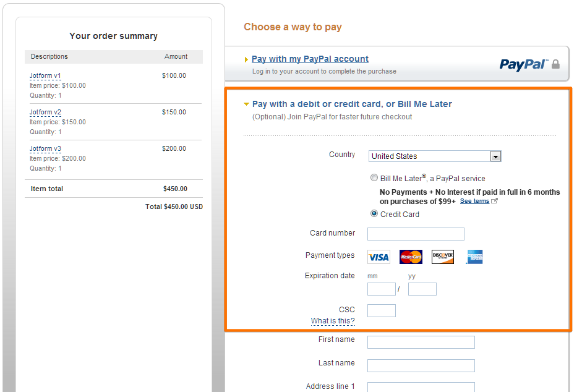Open the See terms link

[474, 202]
